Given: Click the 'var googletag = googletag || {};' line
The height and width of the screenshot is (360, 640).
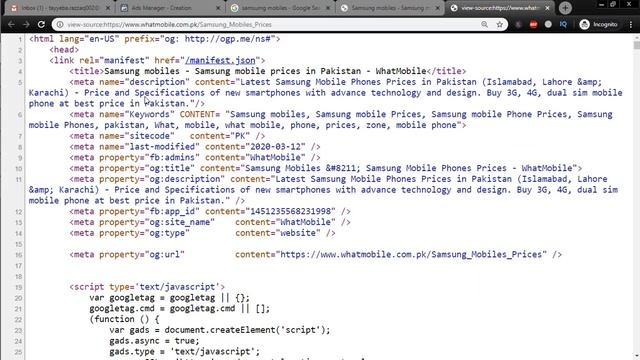Looking at the screenshot, I should (x=169, y=298).
